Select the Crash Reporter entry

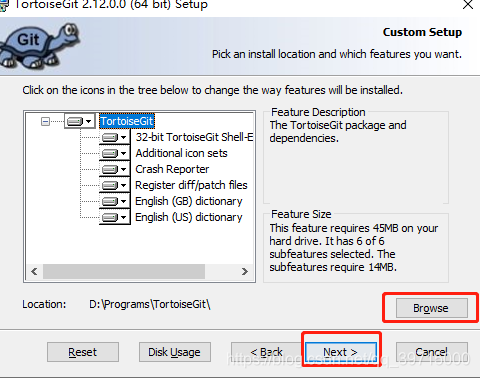click(x=172, y=169)
